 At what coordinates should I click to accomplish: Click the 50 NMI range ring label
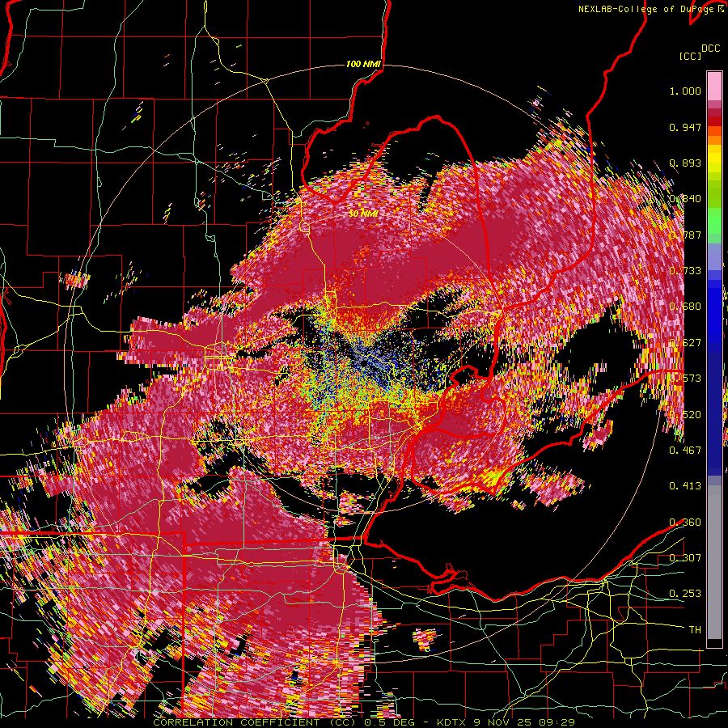coord(363,214)
